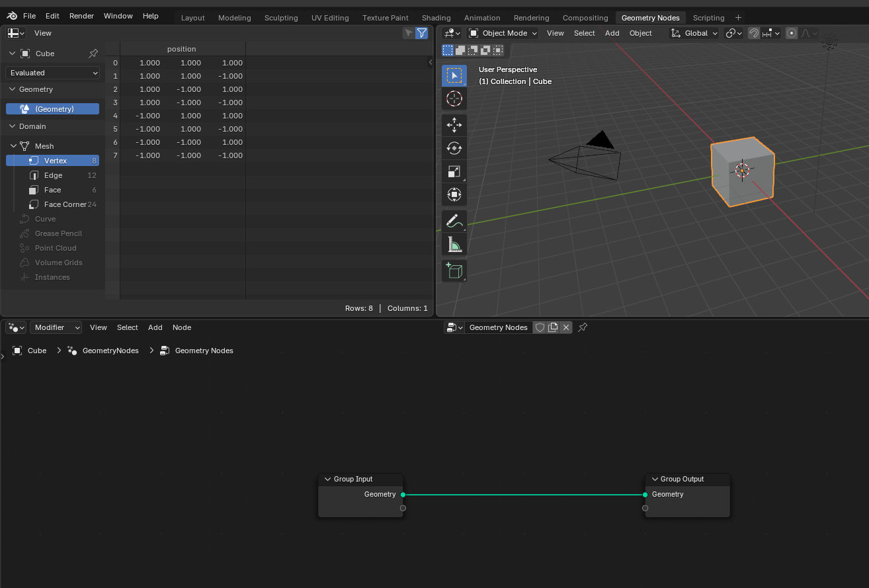Image resolution: width=869 pixels, height=588 pixels.
Task: Open the Render menu
Action: (81, 16)
